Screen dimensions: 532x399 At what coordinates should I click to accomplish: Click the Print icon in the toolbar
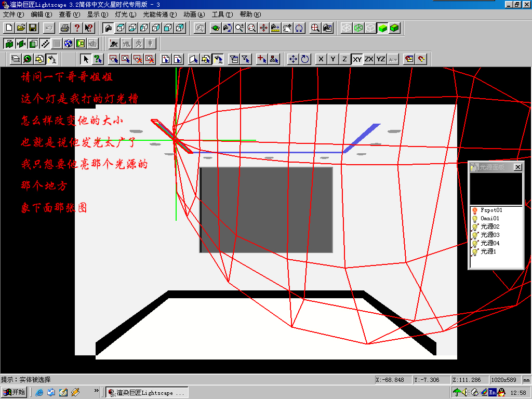coord(65,28)
